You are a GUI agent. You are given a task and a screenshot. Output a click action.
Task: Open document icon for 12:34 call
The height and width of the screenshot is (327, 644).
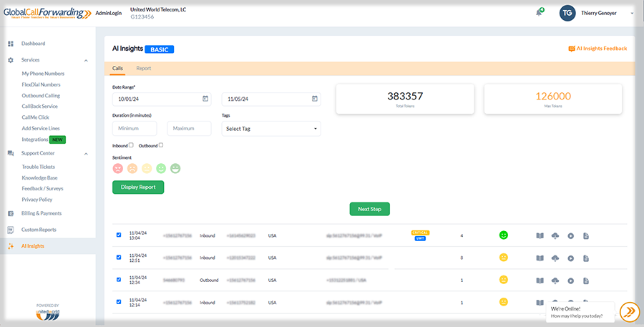[586, 280]
